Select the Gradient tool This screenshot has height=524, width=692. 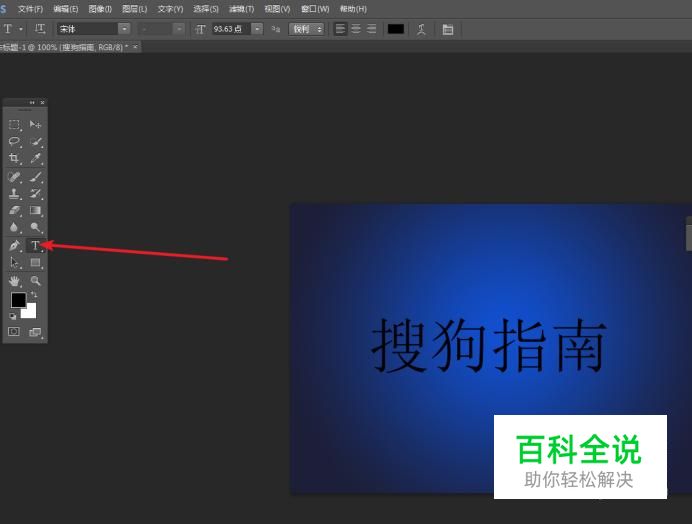point(35,211)
